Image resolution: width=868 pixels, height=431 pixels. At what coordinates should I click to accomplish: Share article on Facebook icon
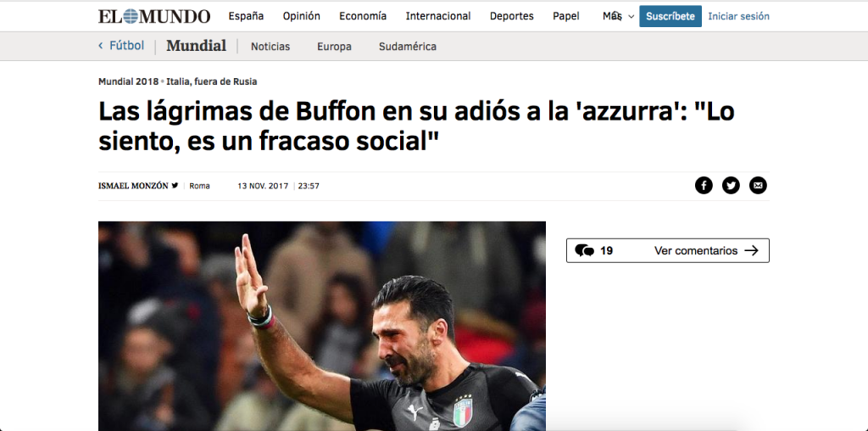click(704, 186)
